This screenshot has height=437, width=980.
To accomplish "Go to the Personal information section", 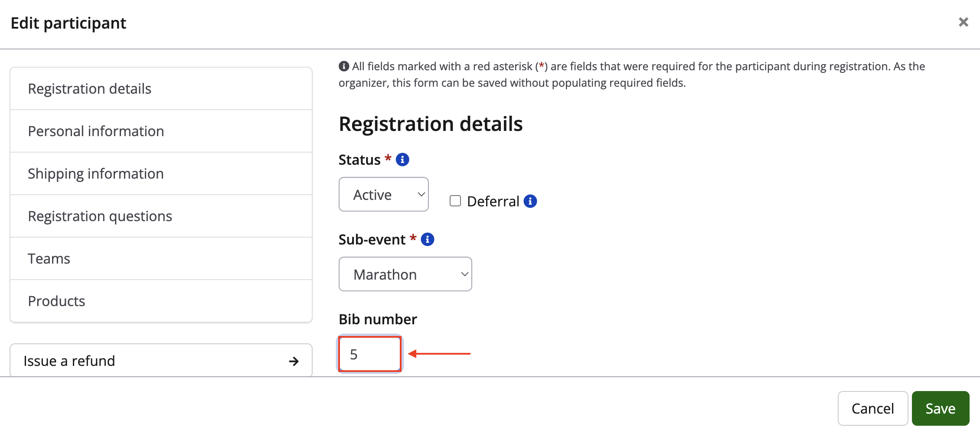I will 96,131.
